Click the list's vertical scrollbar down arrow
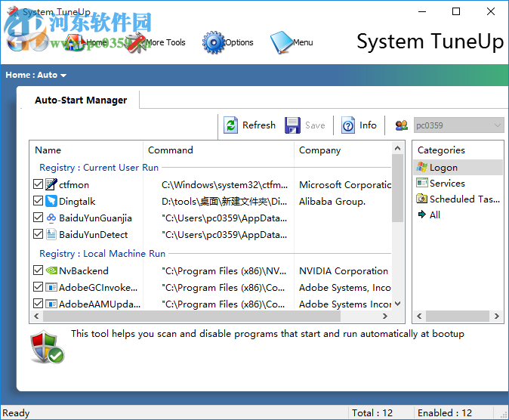509x420 pixels. point(398,304)
